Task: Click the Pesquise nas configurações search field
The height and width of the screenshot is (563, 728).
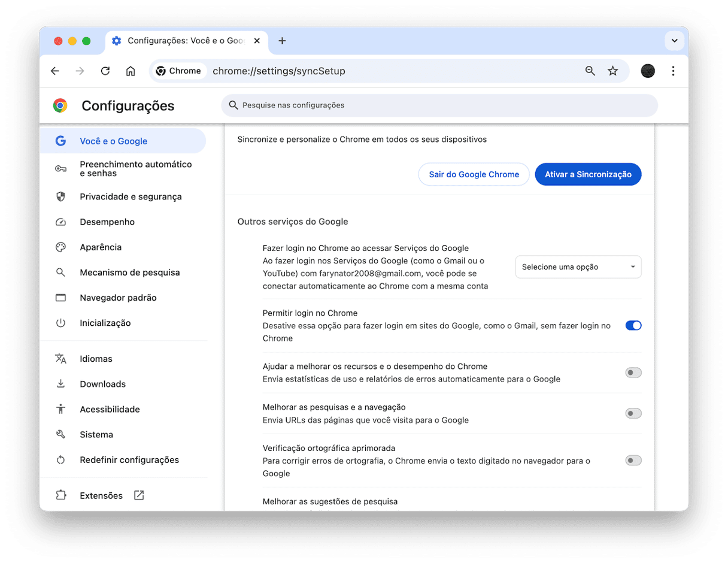Action: (x=440, y=105)
